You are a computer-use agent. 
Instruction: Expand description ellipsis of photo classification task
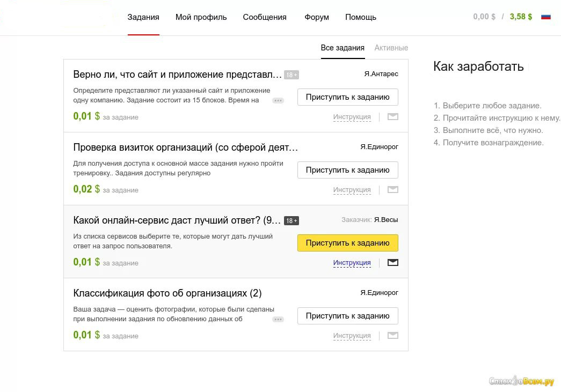[x=278, y=319]
